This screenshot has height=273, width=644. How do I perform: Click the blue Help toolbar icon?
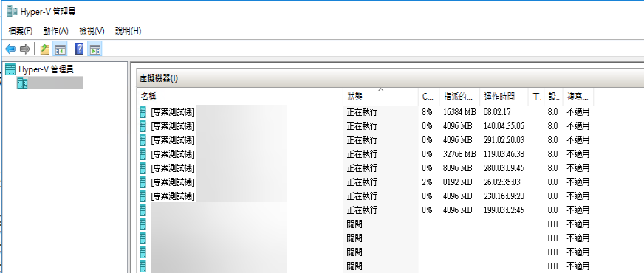pos(80,49)
